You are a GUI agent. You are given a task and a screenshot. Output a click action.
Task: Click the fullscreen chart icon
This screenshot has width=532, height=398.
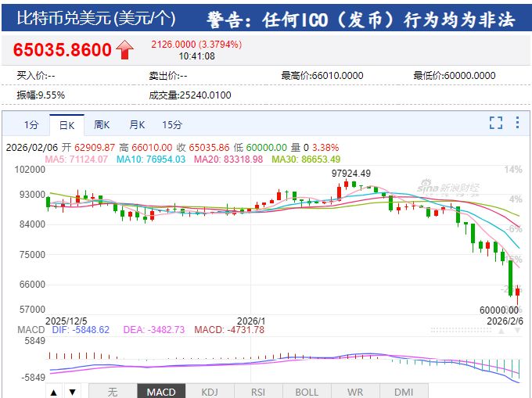pyautogui.click(x=495, y=123)
